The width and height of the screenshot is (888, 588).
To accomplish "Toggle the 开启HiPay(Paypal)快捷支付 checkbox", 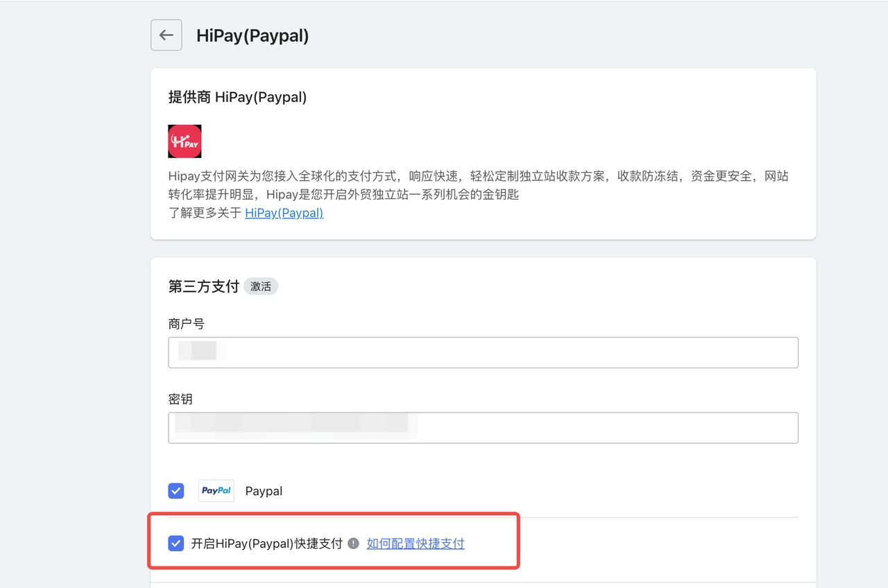I will pos(176,544).
